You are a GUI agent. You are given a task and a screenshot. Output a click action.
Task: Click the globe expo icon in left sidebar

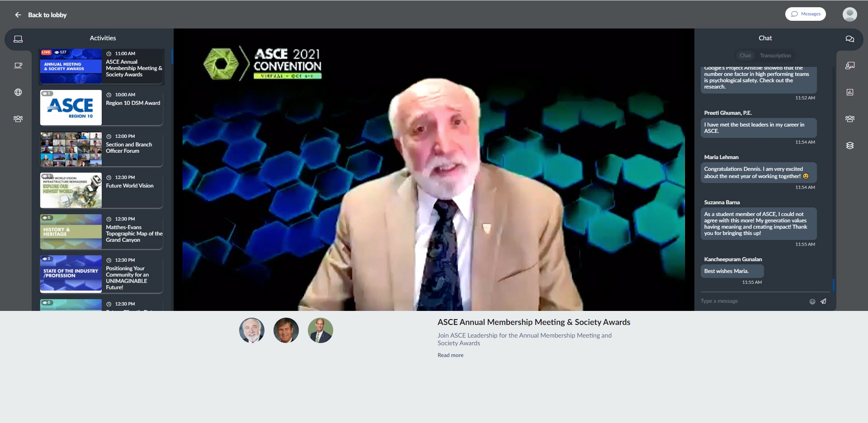coord(18,93)
